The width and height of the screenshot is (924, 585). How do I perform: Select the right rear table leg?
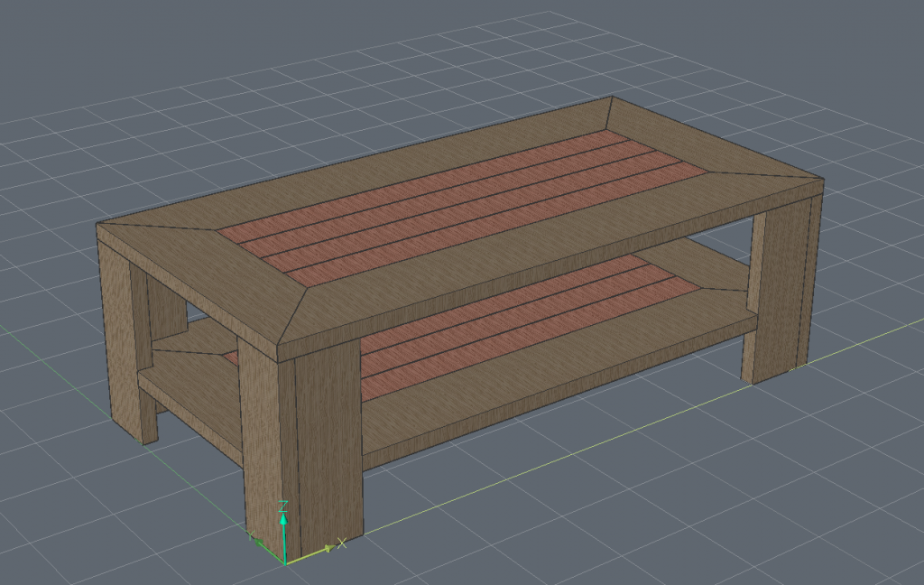pos(781,289)
